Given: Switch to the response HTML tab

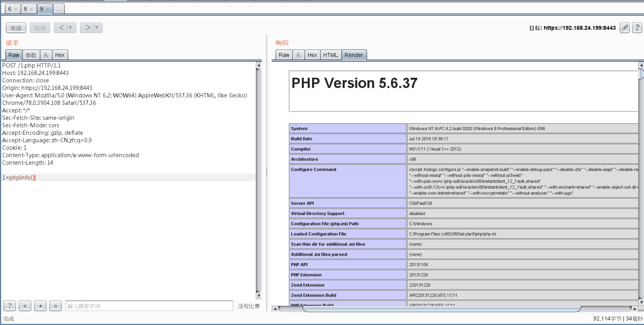Looking at the screenshot, I should 330,55.
